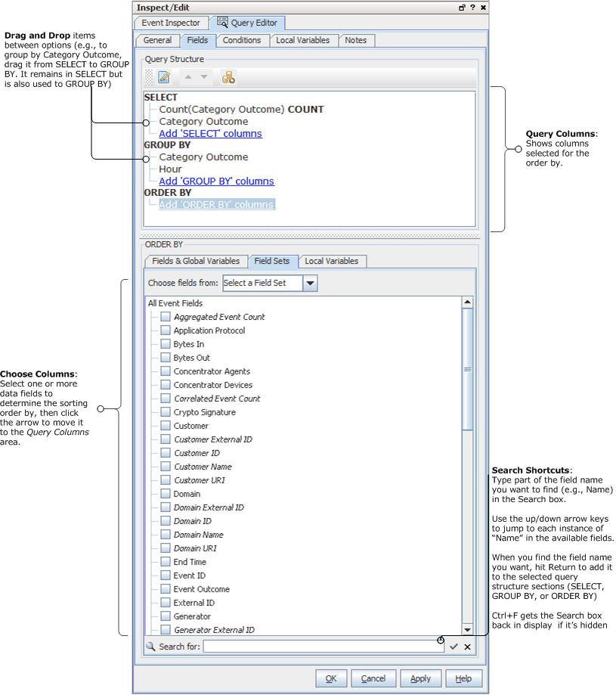Click the add blocks icon in Query Structure toolbar
Viewport: 616px width, 695px height.
228,77
